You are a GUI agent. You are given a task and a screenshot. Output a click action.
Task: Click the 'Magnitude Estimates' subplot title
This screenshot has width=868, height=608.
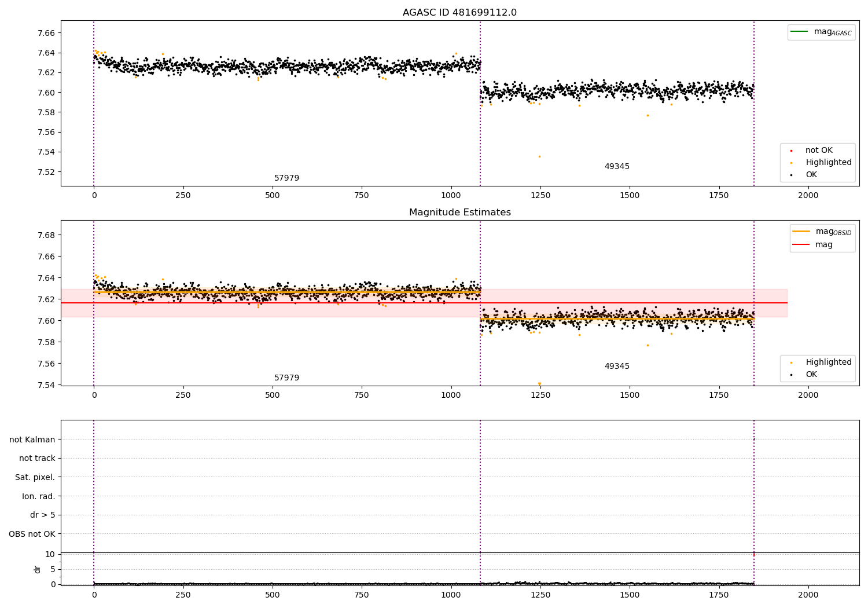click(x=459, y=213)
